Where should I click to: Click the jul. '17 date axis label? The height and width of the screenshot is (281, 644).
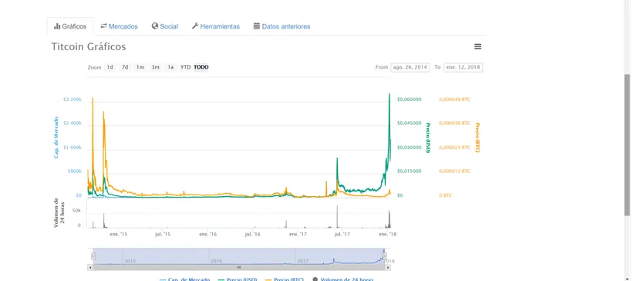coord(342,234)
